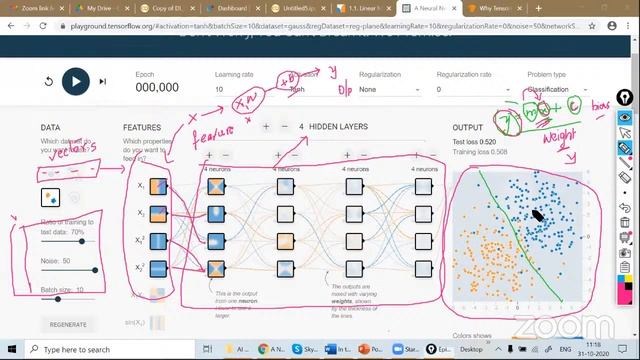
Task: Open the annotation color palette swatch
Action: point(624,289)
